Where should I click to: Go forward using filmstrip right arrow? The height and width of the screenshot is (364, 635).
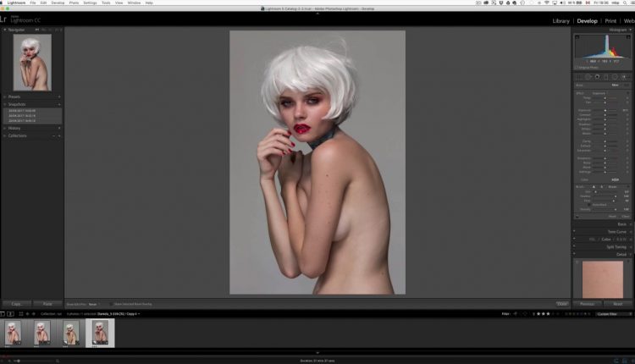pyautogui.click(x=34, y=314)
